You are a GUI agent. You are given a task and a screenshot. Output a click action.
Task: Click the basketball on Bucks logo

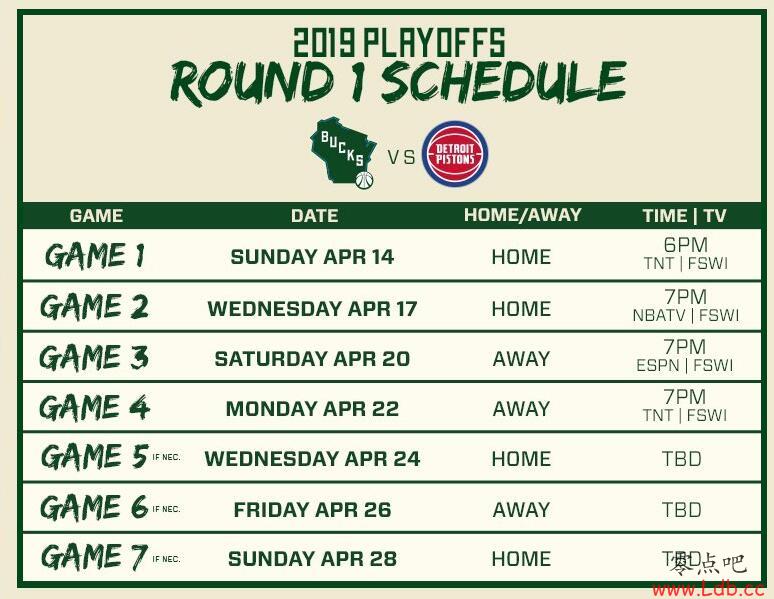tap(364, 180)
